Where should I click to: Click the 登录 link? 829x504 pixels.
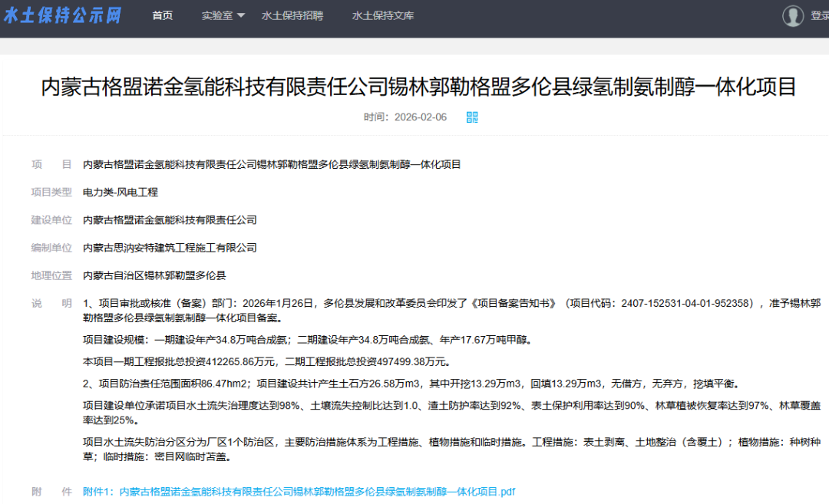(x=818, y=15)
